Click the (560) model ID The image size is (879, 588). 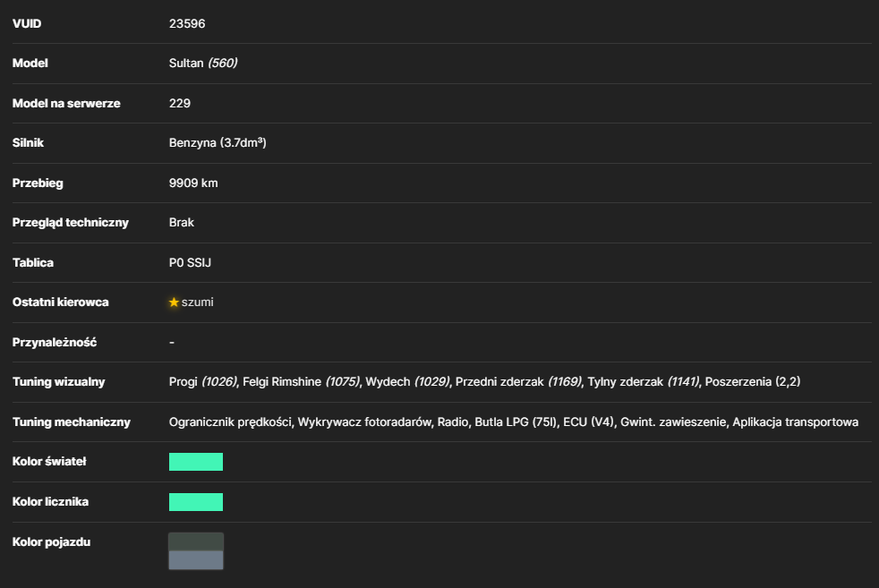click(223, 63)
